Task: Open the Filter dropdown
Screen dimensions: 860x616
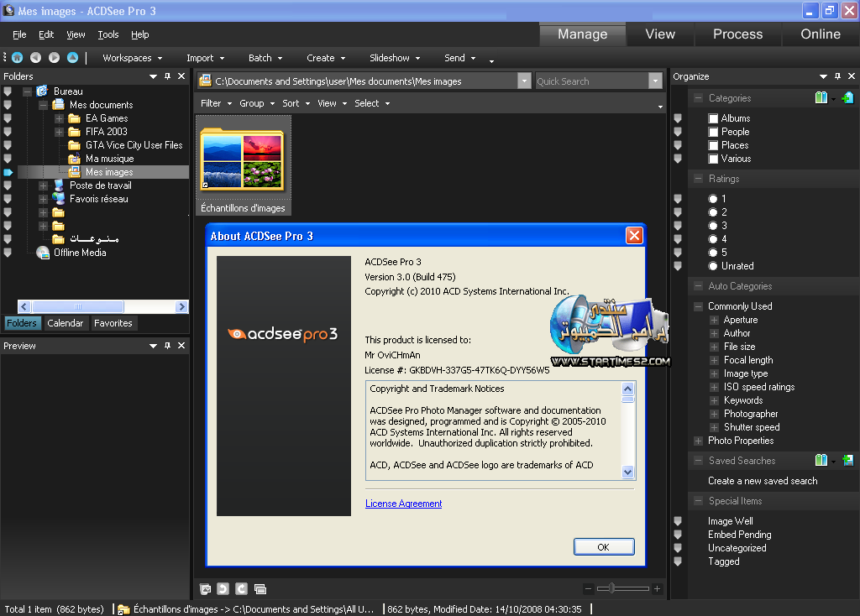Action: tap(216, 103)
